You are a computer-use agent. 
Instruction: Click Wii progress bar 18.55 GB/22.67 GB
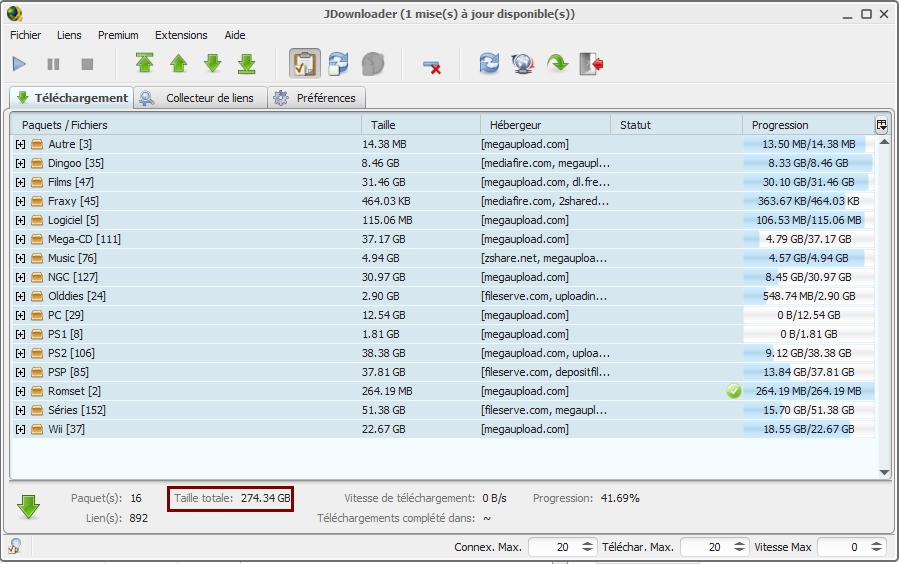coord(809,429)
